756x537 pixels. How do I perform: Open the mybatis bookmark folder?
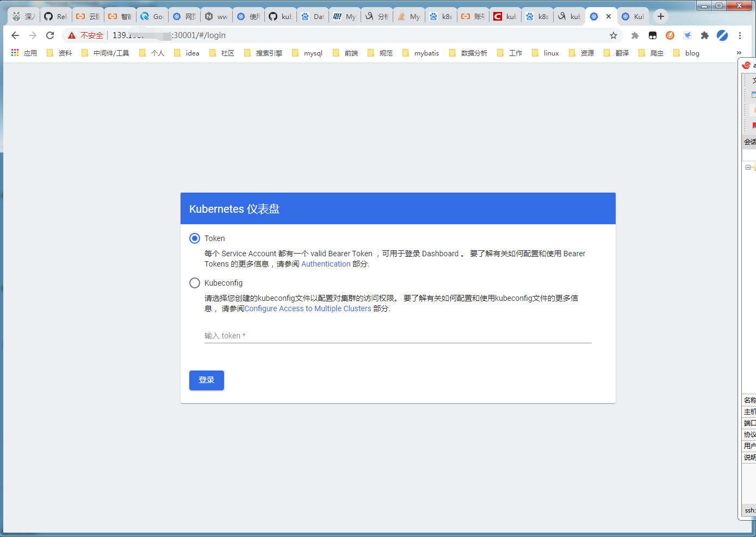pyautogui.click(x=421, y=53)
